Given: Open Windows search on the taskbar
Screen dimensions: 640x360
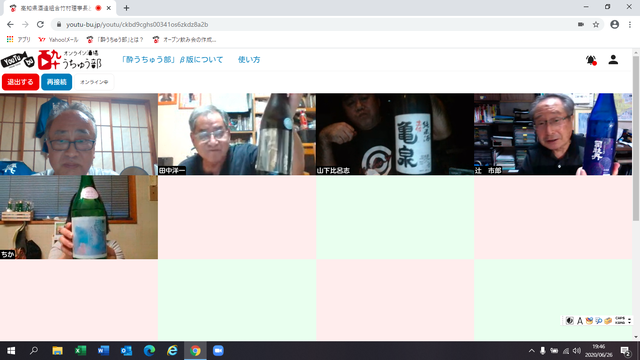Looking at the screenshot, I should pyautogui.click(x=34, y=351).
